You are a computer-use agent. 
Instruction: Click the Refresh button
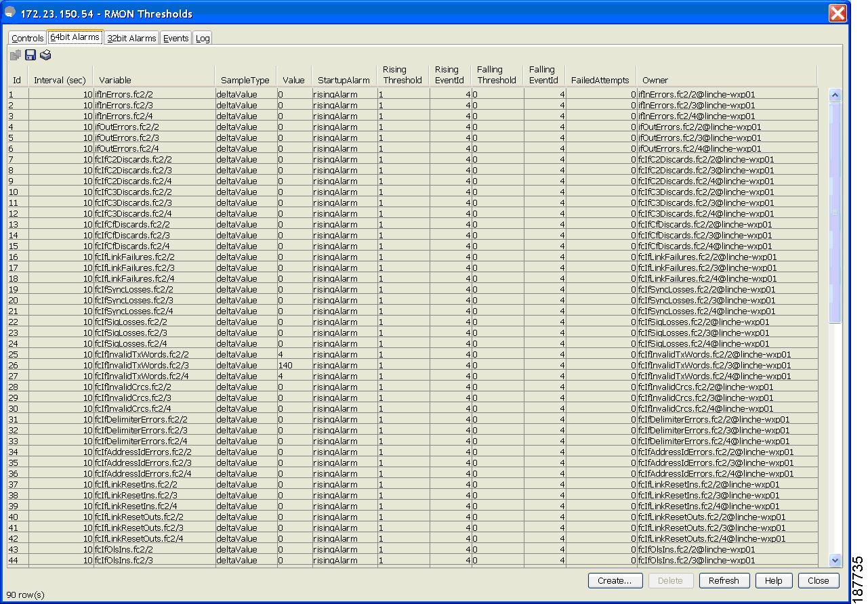point(723,580)
